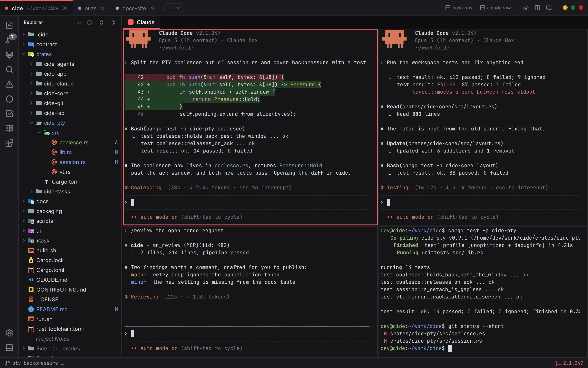
Task: Collapse the cide-pty folder
Action: tap(31, 123)
